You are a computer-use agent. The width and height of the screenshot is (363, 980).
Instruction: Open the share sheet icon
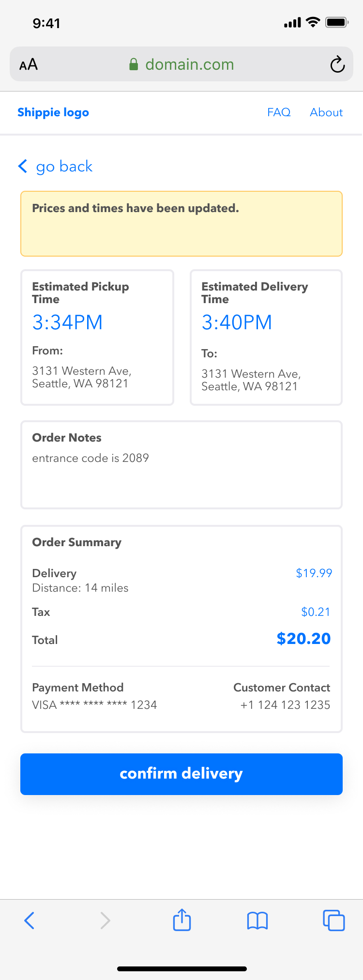(x=182, y=919)
